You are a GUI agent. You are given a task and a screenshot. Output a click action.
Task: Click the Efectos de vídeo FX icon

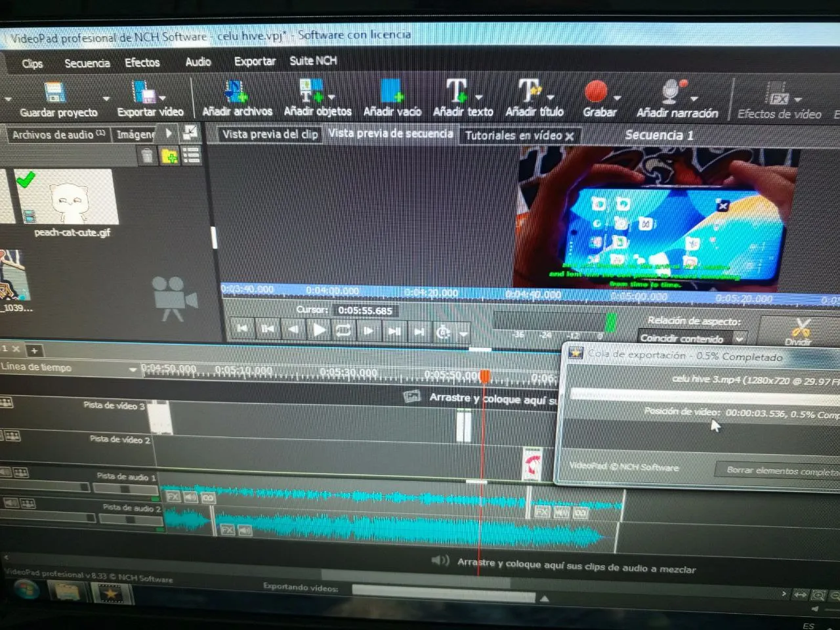[778, 94]
